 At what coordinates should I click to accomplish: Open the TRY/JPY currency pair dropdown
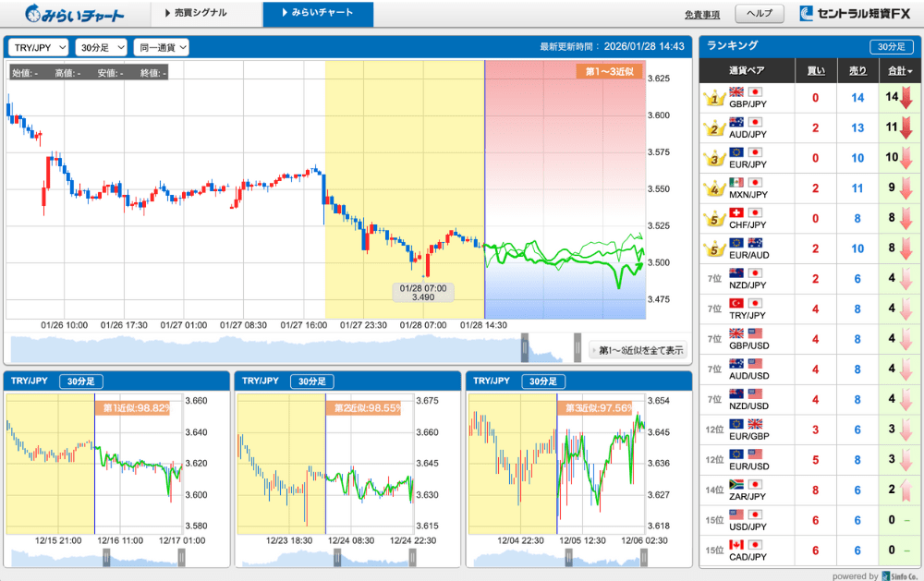point(38,47)
